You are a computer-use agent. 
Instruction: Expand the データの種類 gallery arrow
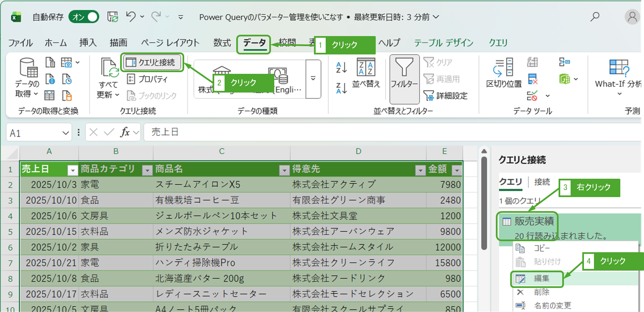313,79
